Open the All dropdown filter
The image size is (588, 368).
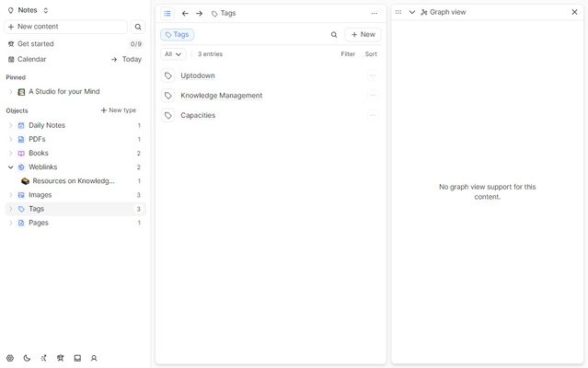(173, 54)
